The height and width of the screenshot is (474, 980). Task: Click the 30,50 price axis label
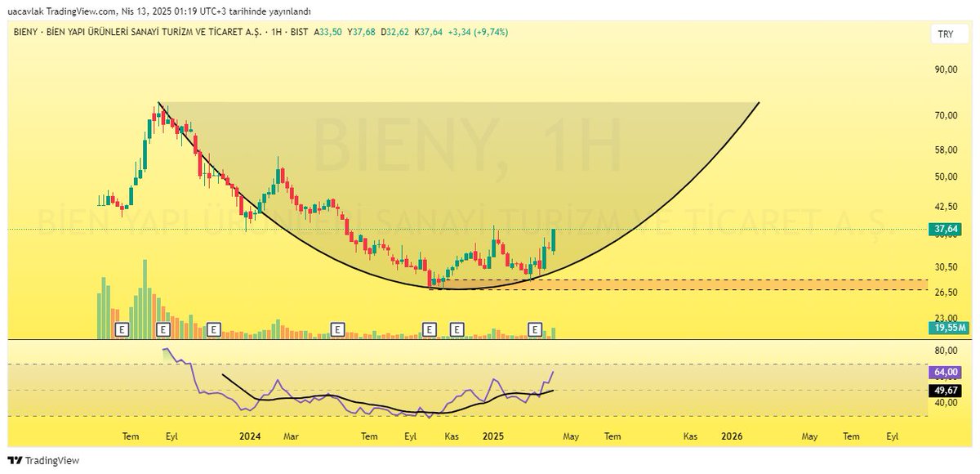coord(946,266)
